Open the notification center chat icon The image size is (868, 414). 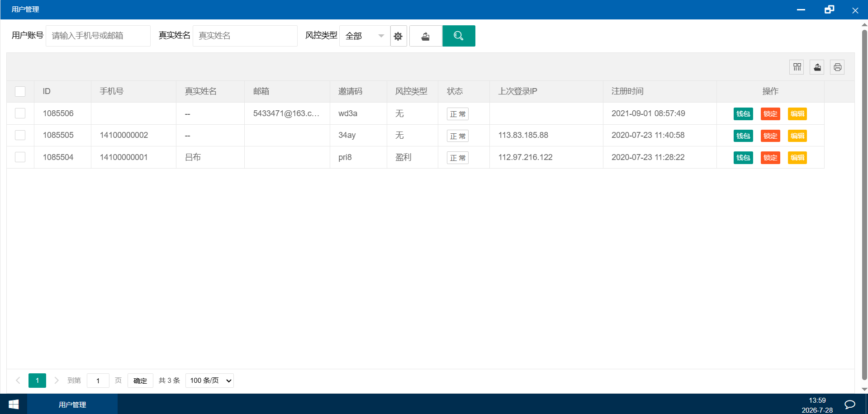point(850,405)
